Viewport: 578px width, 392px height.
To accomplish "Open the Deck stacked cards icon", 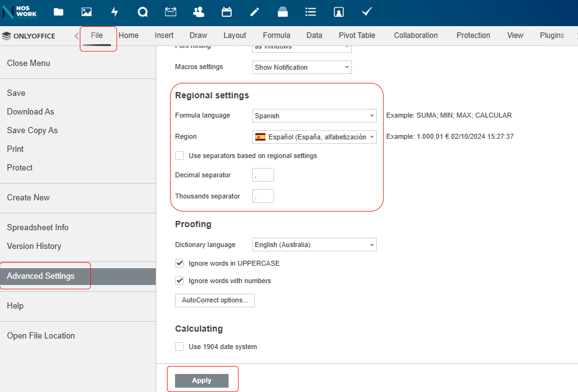I will tap(283, 12).
